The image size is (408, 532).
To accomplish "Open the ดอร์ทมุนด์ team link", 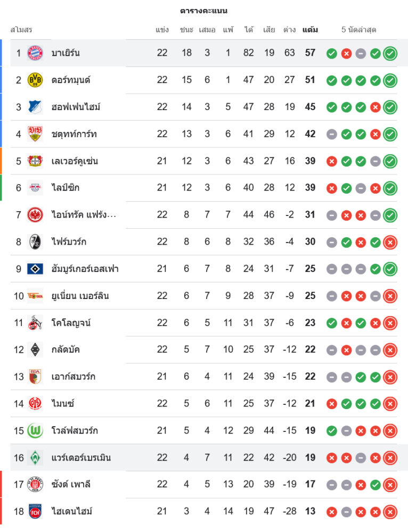I will coord(71,80).
